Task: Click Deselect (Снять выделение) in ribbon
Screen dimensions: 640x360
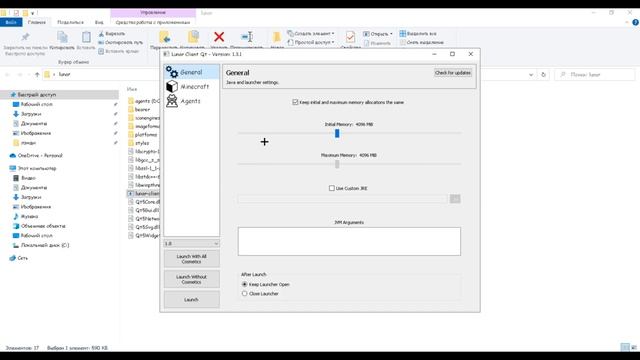Action: pyautogui.click(x=422, y=42)
